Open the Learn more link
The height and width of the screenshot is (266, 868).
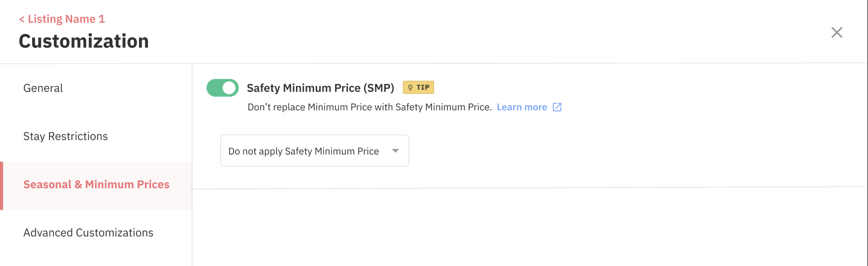[522, 107]
